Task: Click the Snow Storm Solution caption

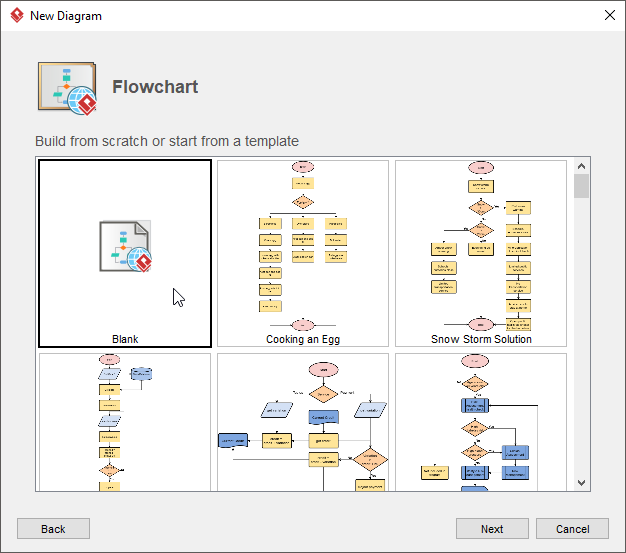Action: tap(481, 339)
